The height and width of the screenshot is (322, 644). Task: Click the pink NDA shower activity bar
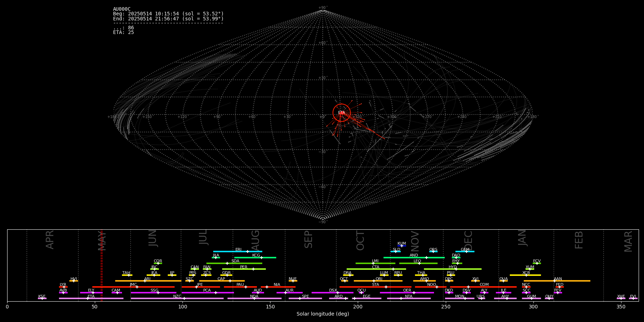pos(254,298)
